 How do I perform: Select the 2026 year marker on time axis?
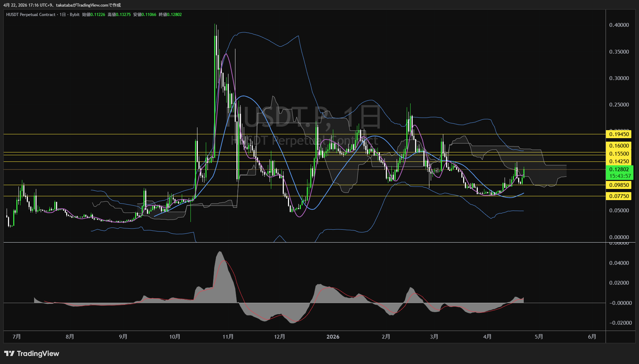(333, 337)
